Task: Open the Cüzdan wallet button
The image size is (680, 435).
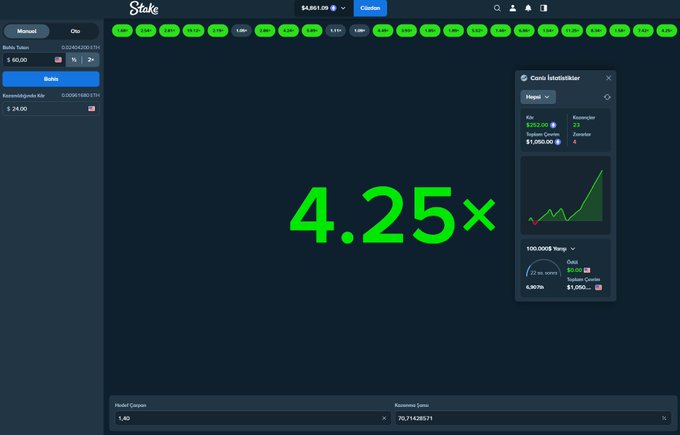Action: (x=370, y=8)
